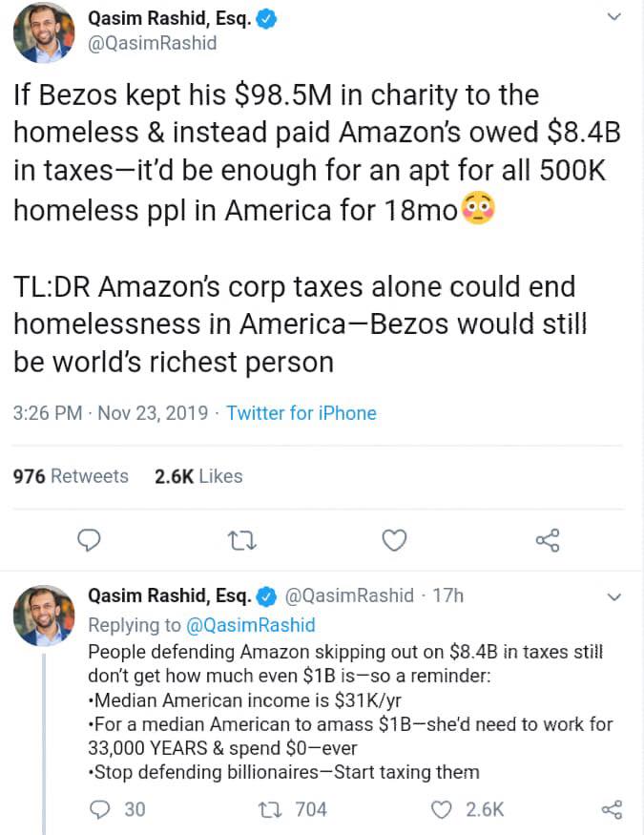
Task: View the 2.6K Likes list
Action: (x=198, y=475)
